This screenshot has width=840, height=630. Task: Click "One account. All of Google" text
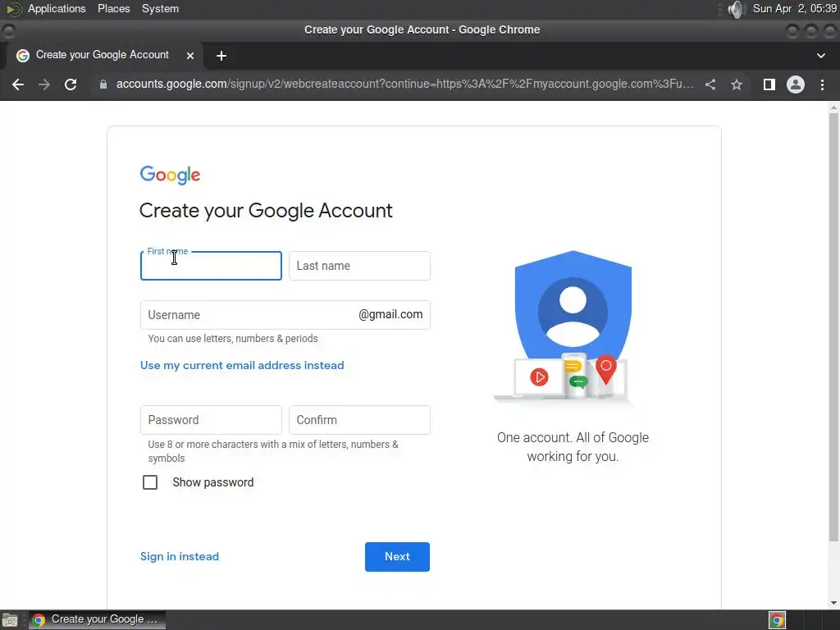click(x=573, y=438)
